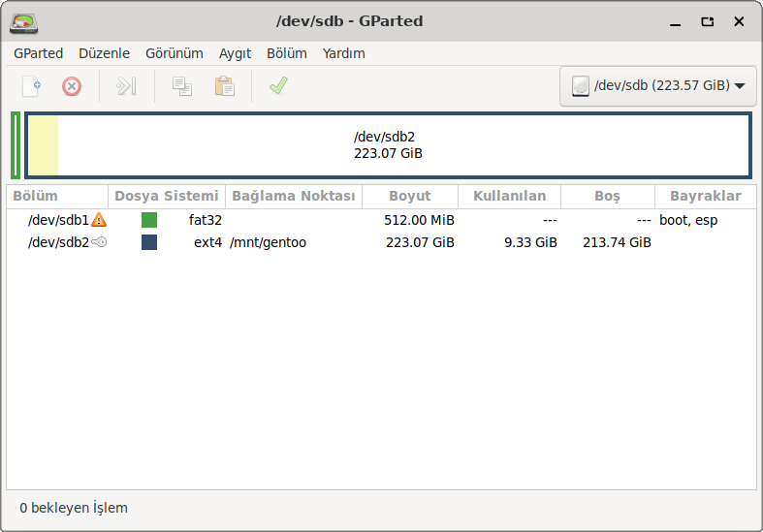Open the Aygıt menu
The width and height of the screenshot is (763, 532).
(235, 53)
